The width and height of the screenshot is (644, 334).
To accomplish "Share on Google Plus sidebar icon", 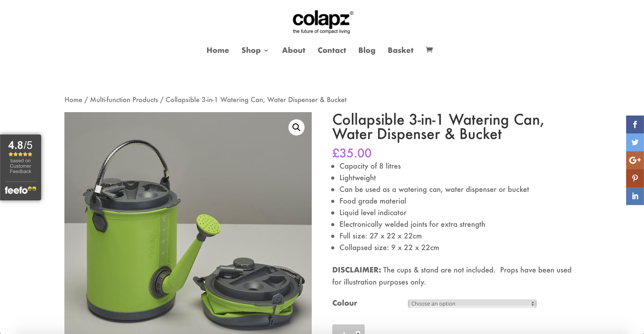I will (x=635, y=160).
